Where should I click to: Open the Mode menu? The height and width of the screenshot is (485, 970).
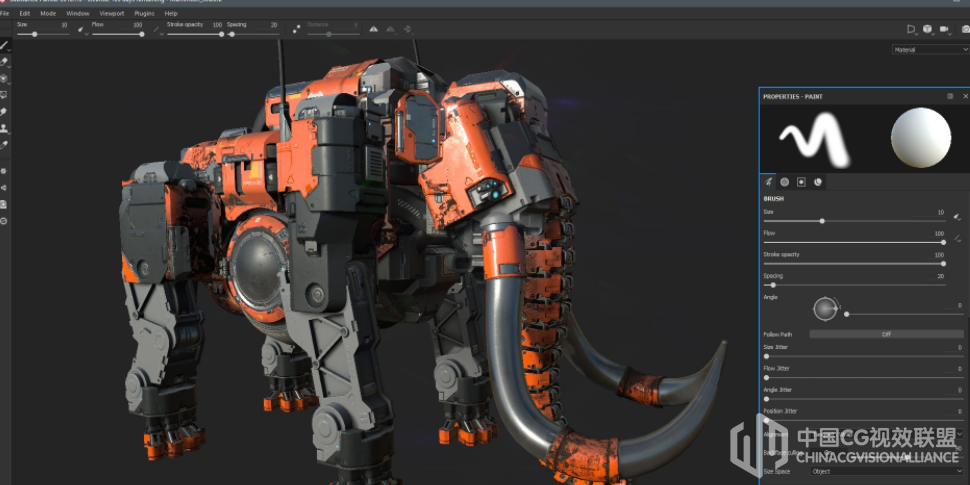pyautogui.click(x=48, y=13)
